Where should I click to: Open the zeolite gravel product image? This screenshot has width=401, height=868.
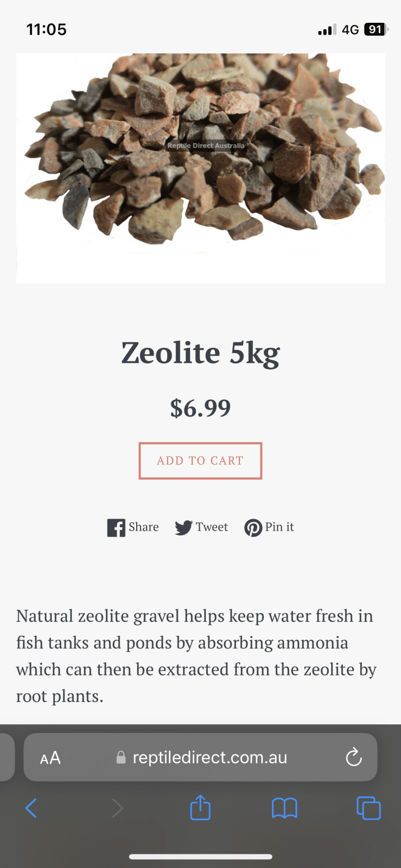(200, 163)
